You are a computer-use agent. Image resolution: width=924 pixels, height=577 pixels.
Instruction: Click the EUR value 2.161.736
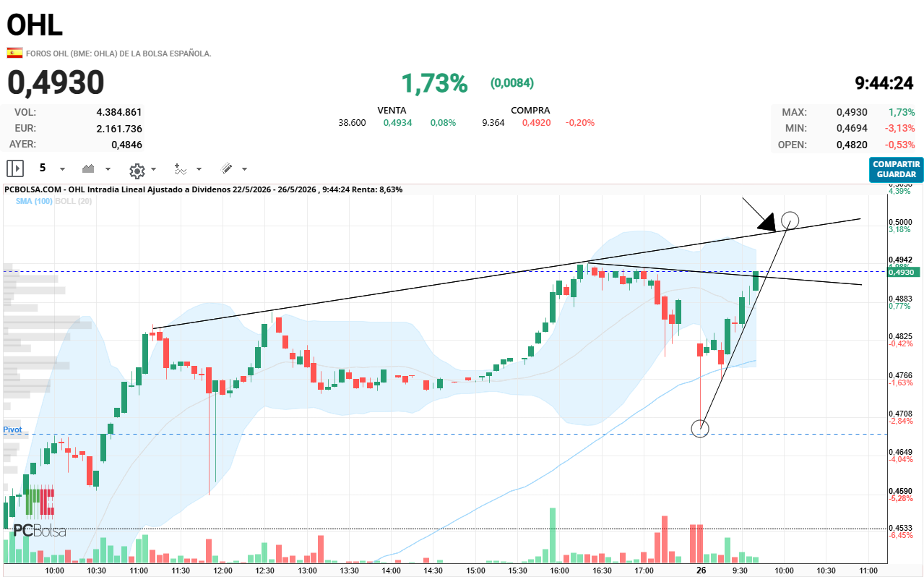pos(119,128)
